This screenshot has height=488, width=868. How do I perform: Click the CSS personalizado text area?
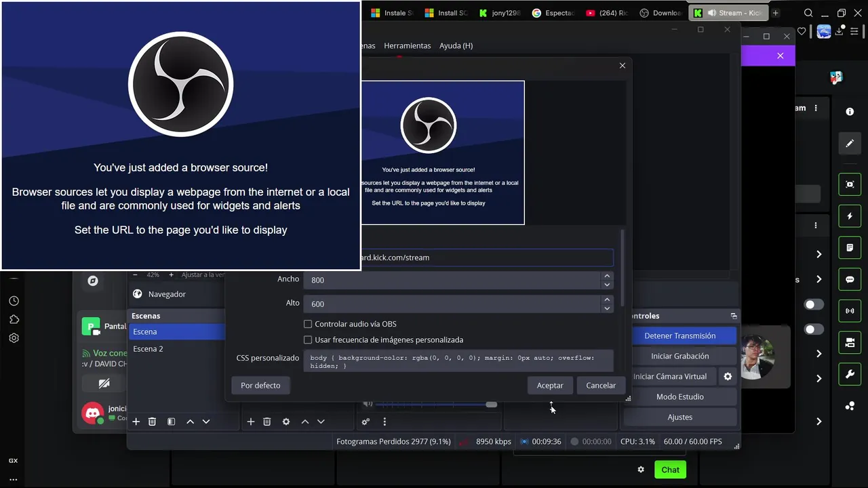coord(458,361)
